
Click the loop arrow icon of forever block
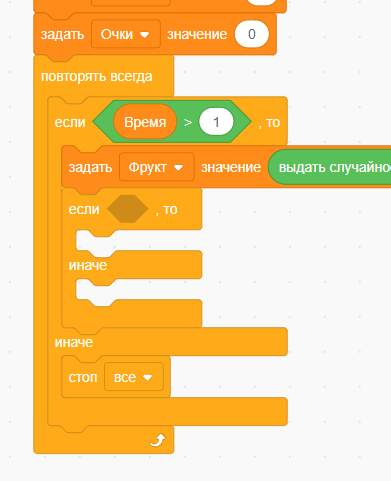coord(158,440)
